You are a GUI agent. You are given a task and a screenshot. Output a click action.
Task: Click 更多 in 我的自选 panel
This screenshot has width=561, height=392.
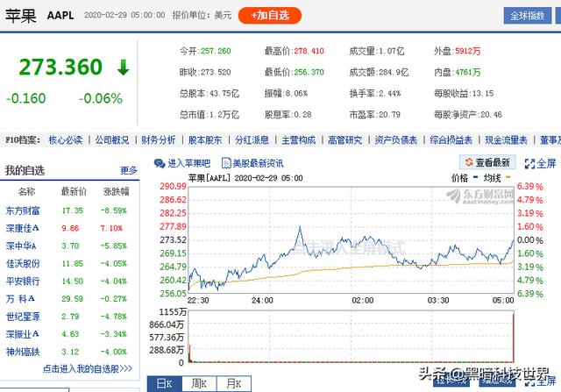[129, 170]
